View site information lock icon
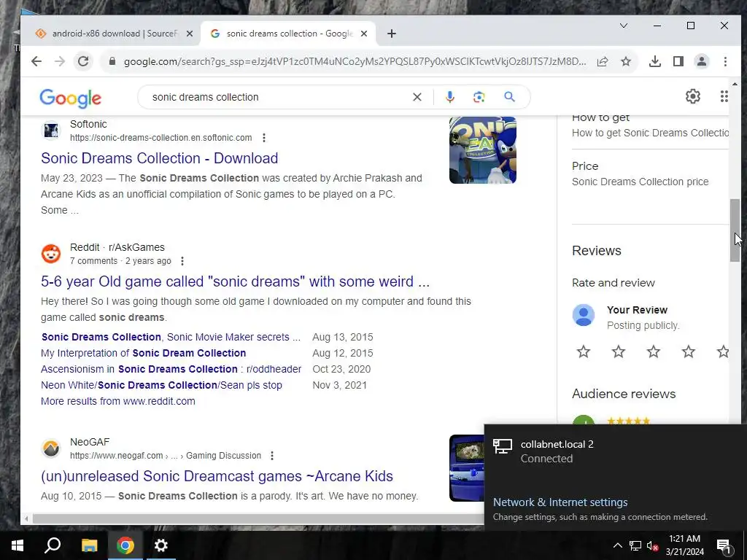The image size is (747, 560). (x=112, y=61)
